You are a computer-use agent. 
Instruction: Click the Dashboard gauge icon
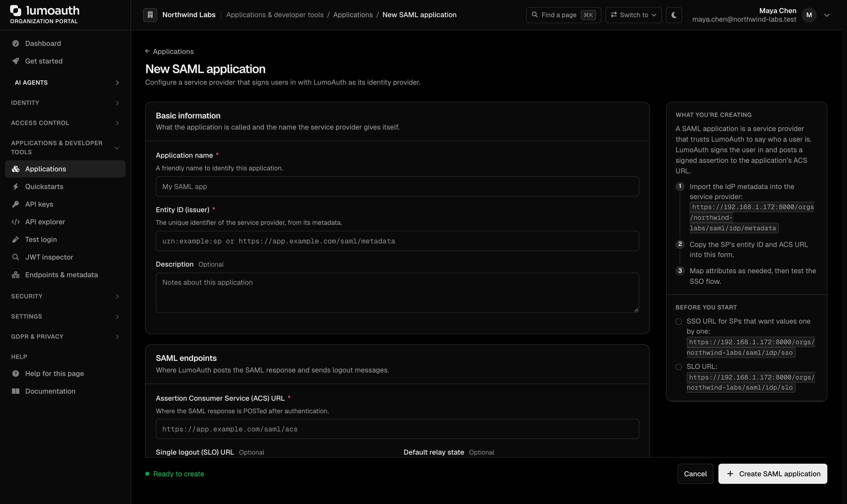click(x=16, y=44)
